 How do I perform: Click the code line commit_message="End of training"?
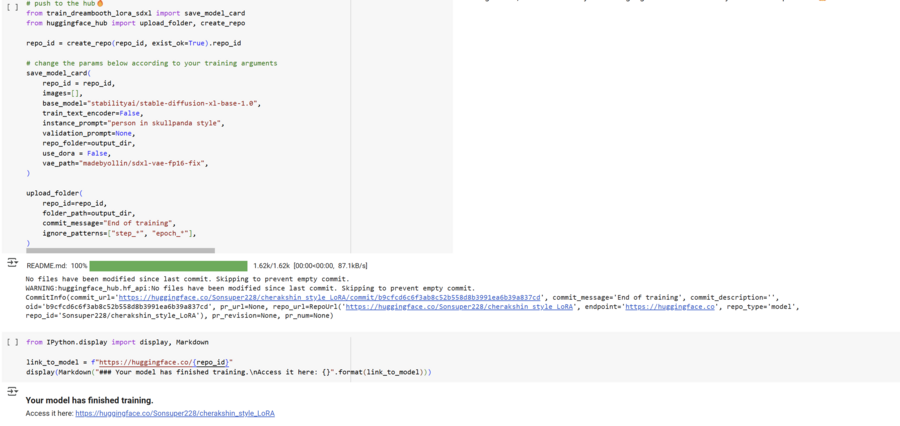[x=109, y=223]
